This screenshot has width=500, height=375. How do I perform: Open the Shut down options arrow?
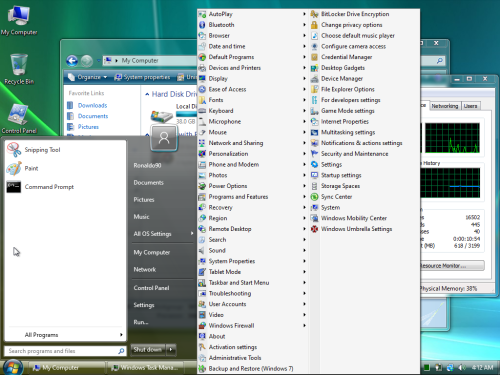[171, 350]
